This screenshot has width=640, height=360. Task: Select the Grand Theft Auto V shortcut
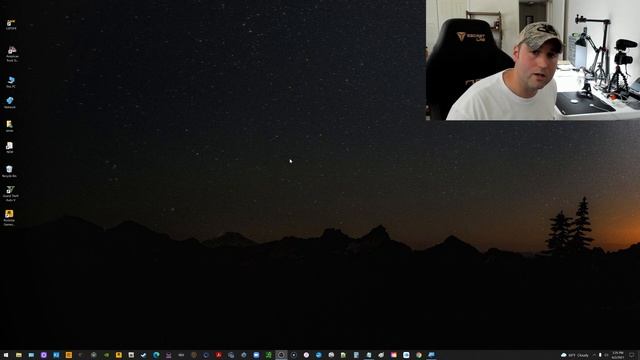[10, 193]
